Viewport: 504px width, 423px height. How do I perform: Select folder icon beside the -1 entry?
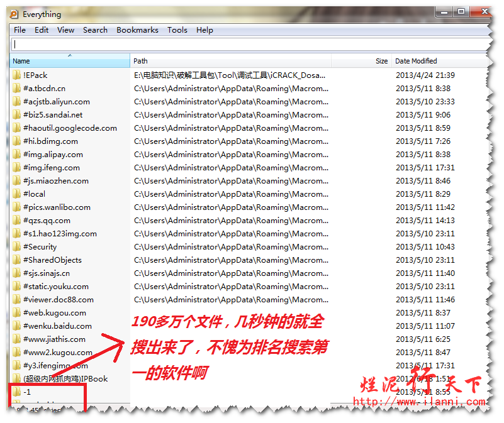coord(17,392)
